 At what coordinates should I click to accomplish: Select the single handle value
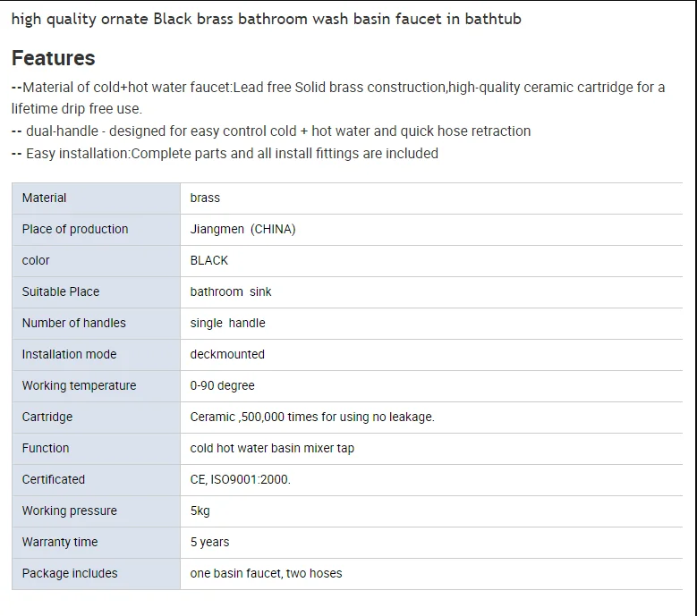[x=227, y=323]
